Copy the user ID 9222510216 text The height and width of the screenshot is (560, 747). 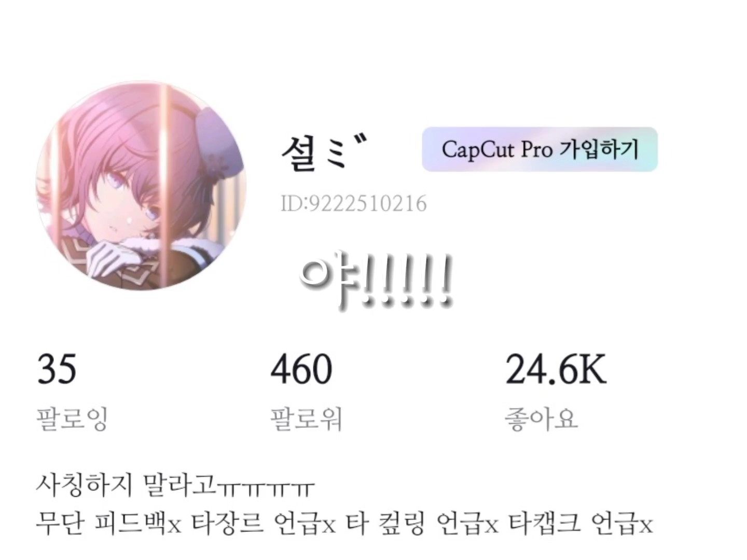click(354, 204)
